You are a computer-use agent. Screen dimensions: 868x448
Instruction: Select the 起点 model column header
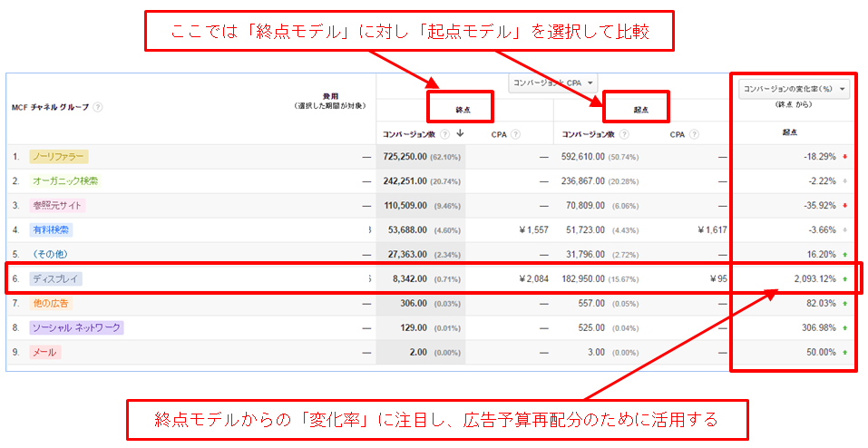point(641,109)
